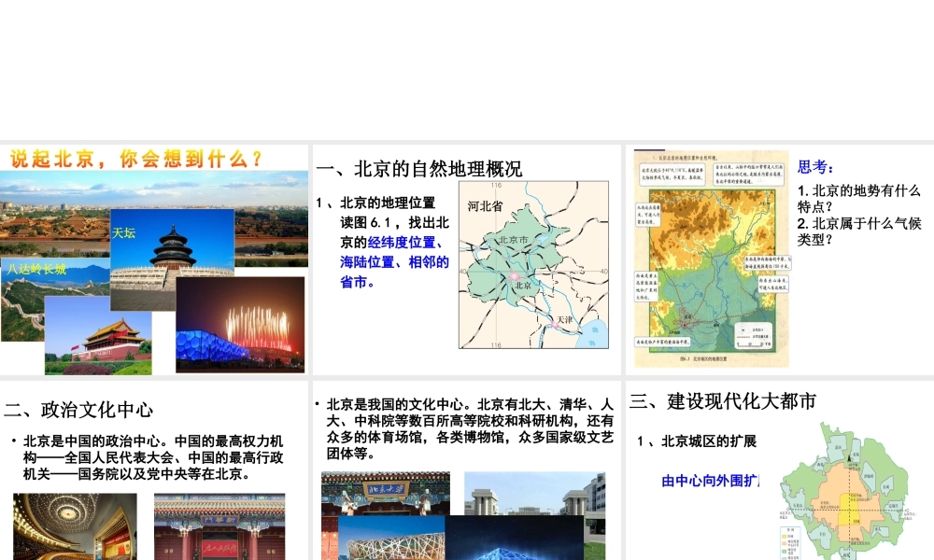Image resolution: width=934 pixels, height=560 pixels.
Task: Click the Bird's Nest stadium photo
Action: click(391, 538)
